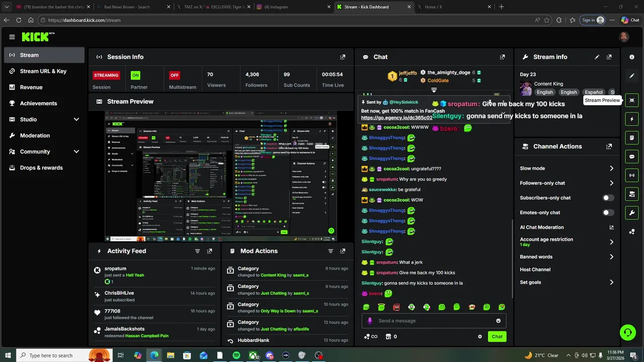Open Banned words settings
Screen dimensions: 644x362
tap(567, 256)
